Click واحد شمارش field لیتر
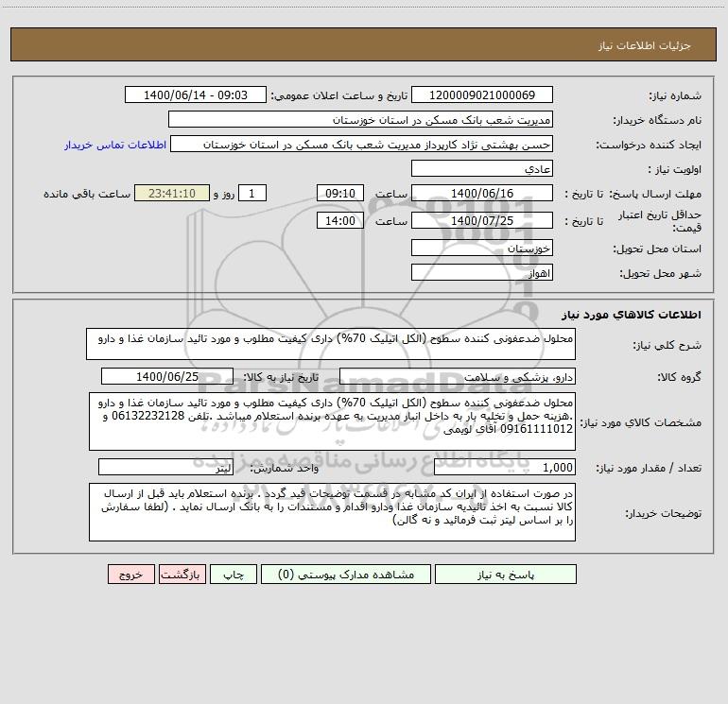 point(165,468)
